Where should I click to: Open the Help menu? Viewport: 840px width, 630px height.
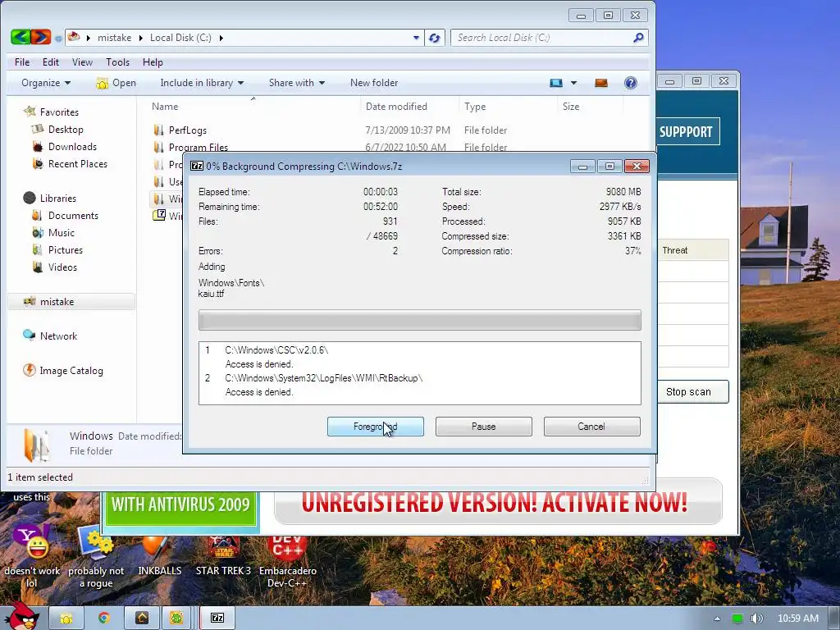(153, 62)
